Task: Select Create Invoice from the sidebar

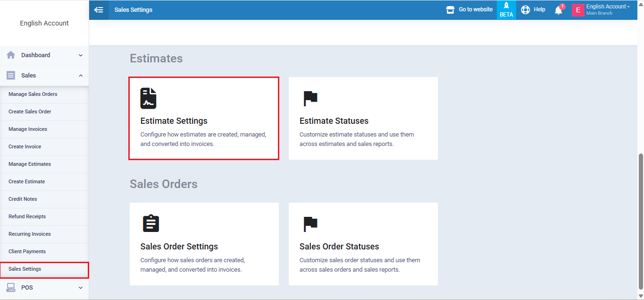Action: pos(25,146)
